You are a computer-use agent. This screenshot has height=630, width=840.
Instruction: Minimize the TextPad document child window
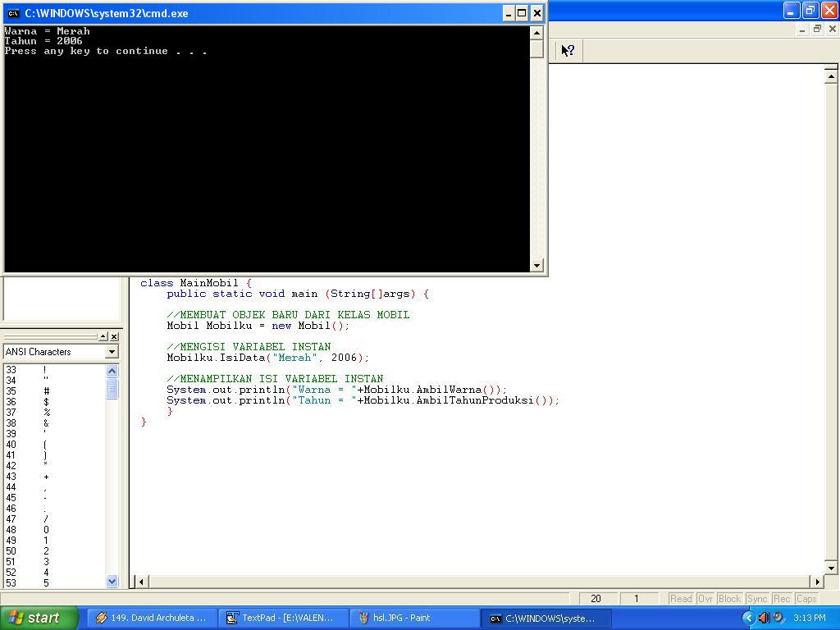802,30
